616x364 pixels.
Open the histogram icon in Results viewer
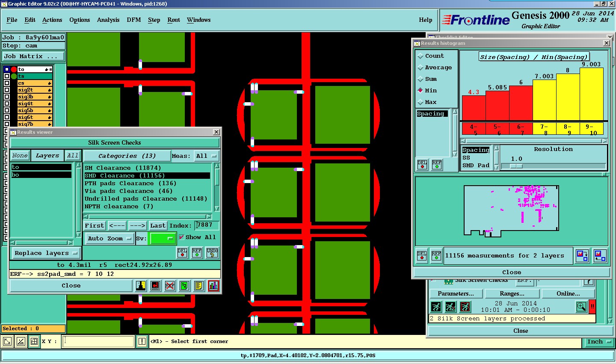point(213,286)
